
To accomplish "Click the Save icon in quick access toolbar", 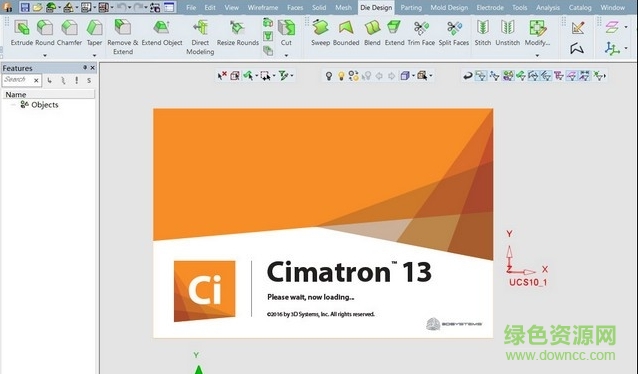I will (x=25, y=7).
